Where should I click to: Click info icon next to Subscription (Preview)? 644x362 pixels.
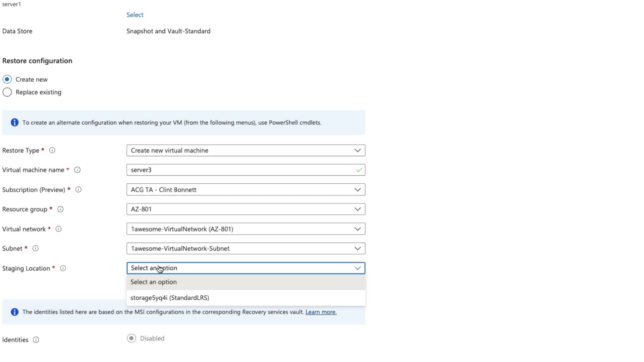(x=78, y=190)
